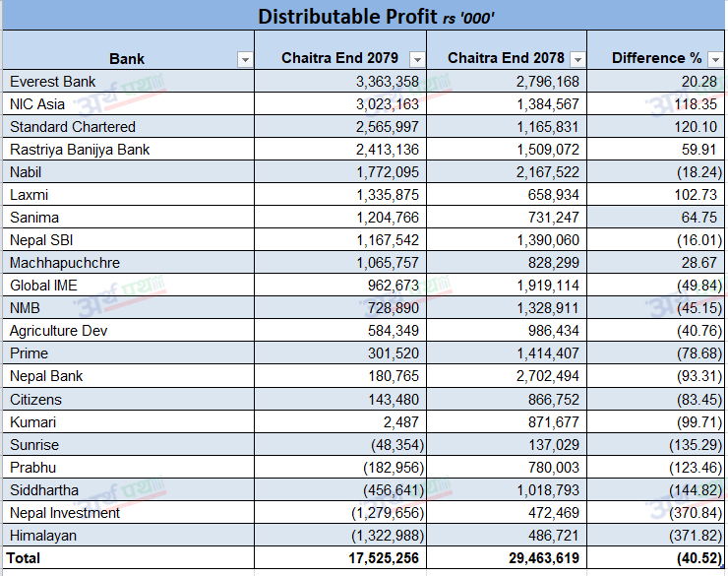Click the total 2078 value 29,463,619

pyautogui.click(x=544, y=558)
